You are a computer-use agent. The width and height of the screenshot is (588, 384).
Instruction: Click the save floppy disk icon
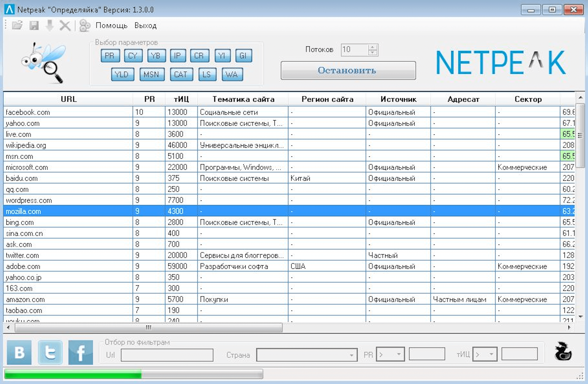click(x=34, y=25)
